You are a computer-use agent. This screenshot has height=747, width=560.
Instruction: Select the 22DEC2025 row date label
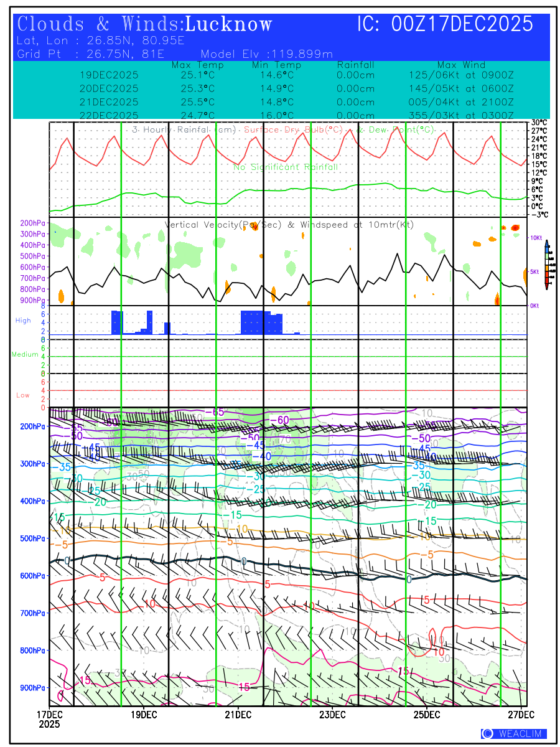pyautogui.click(x=109, y=116)
